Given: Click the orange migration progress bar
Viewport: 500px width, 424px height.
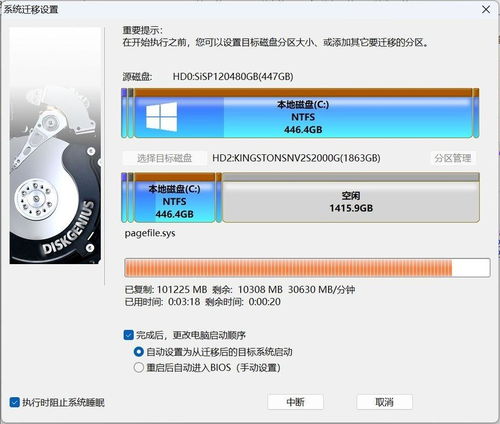Looking at the screenshot, I should click(307, 267).
